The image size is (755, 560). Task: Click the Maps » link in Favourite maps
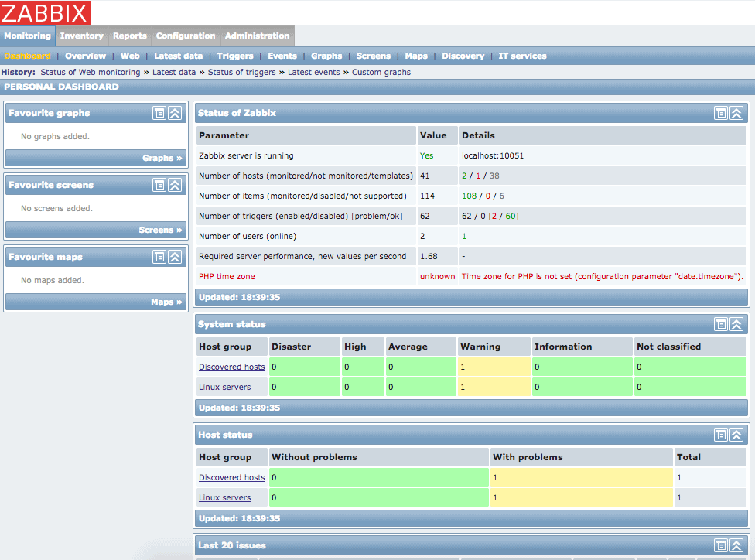[166, 302]
